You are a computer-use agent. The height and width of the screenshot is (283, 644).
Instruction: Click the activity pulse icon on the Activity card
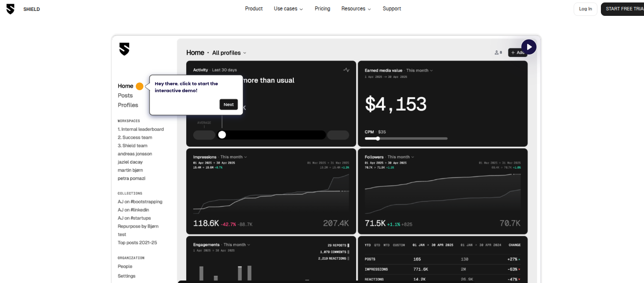(x=346, y=70)
